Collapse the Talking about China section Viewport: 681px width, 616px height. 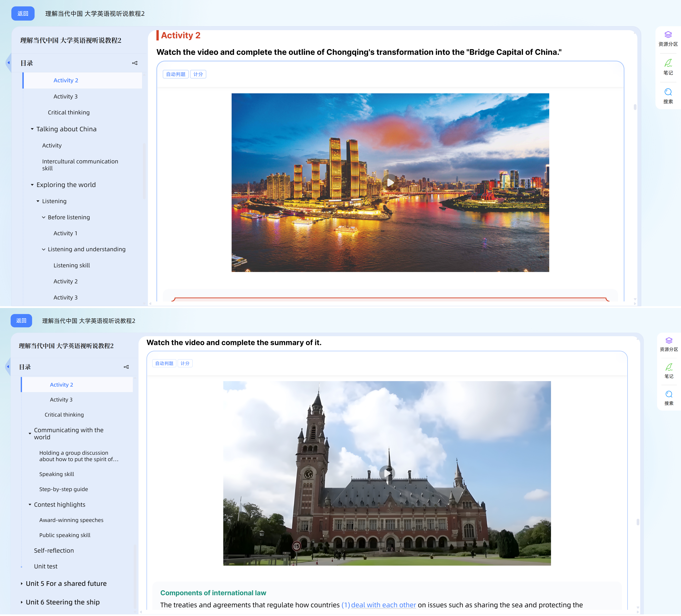coord(32,129)
